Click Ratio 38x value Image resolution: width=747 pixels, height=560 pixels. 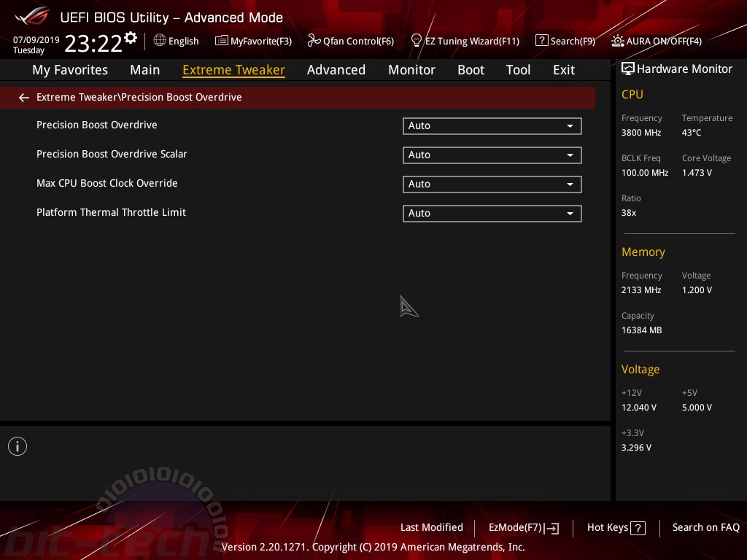click(629, 213)
